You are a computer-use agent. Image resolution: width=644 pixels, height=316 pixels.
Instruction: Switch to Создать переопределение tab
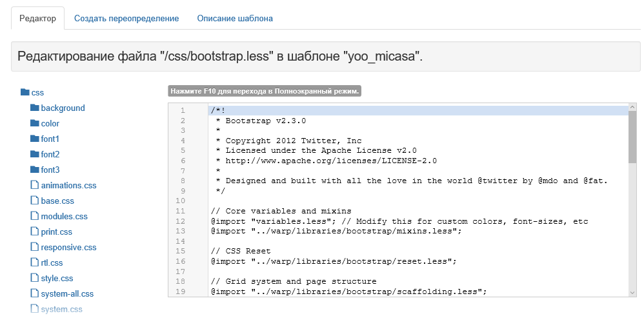tap(126, 19)
